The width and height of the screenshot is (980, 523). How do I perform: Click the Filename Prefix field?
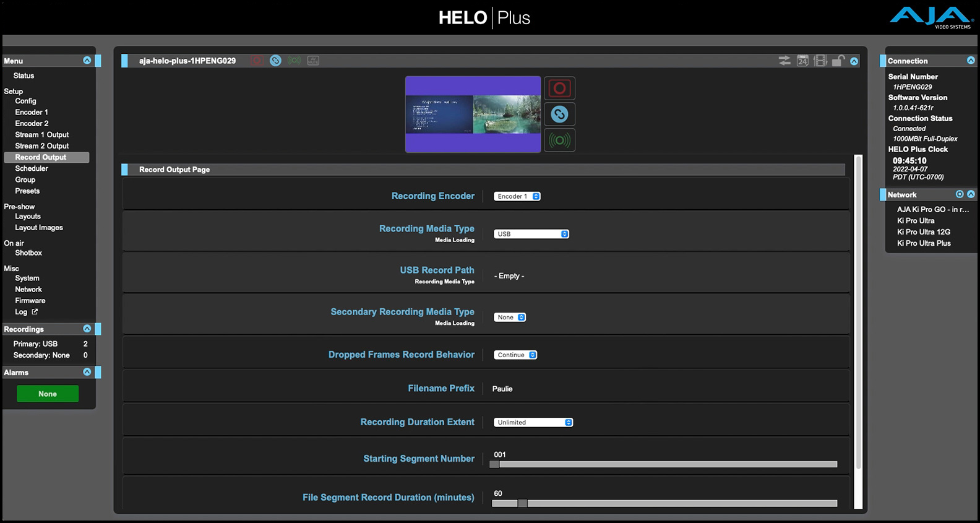click(502, 389)
